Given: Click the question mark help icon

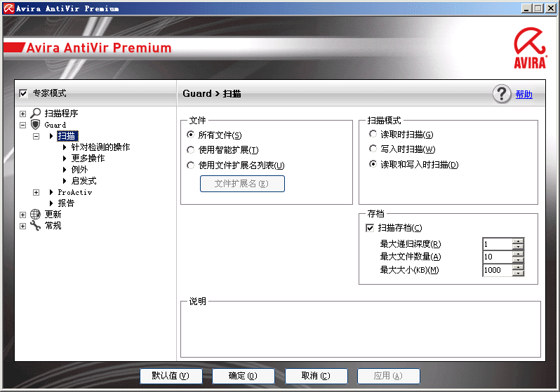Looking at the screenshot, I should tap(502, 94).
